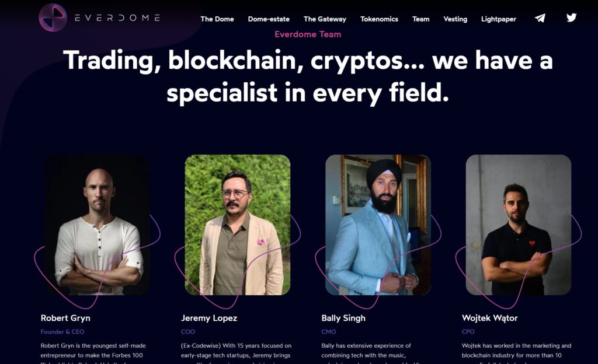Open the Lightpaper link
Screen dimensions: 598x364
tap(499, 19)
